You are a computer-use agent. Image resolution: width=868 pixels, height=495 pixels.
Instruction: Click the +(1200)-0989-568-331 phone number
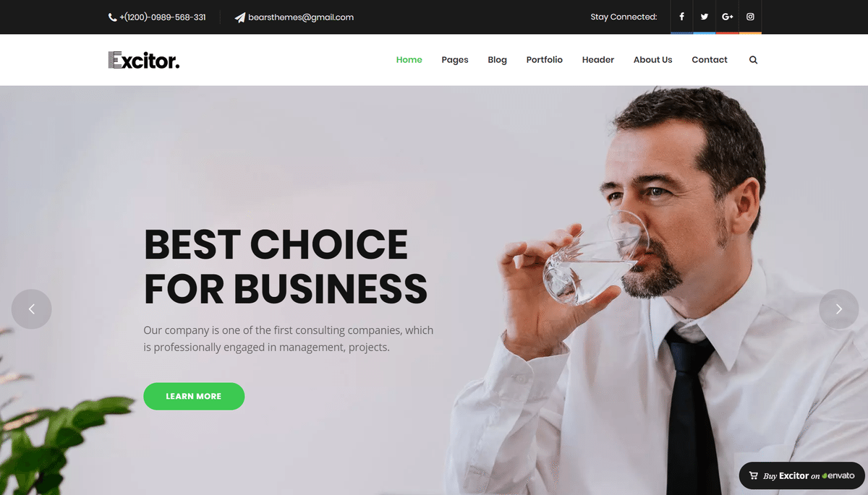tap(163, 17)
